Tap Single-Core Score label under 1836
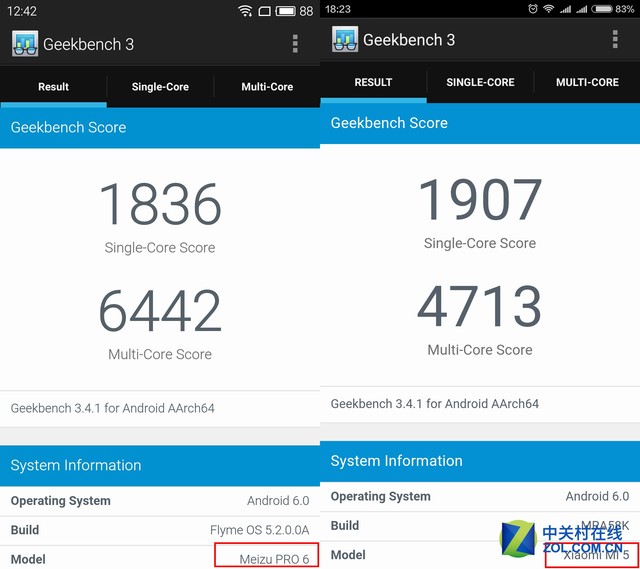 (160, 248)
